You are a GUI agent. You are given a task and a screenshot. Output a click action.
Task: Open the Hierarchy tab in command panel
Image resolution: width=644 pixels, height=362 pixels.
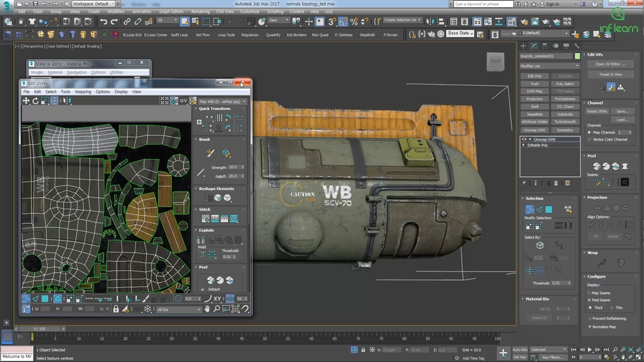tap(545, 46)
